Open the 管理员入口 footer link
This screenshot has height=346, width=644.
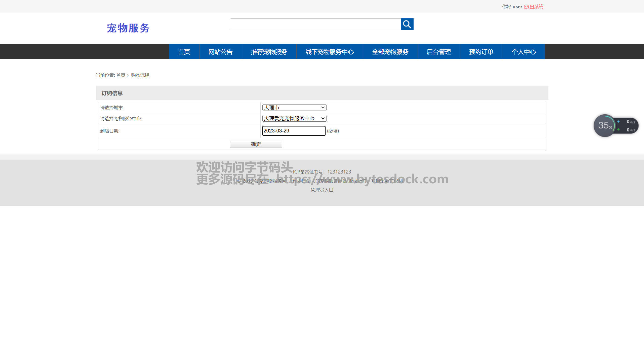coord(322,190)
